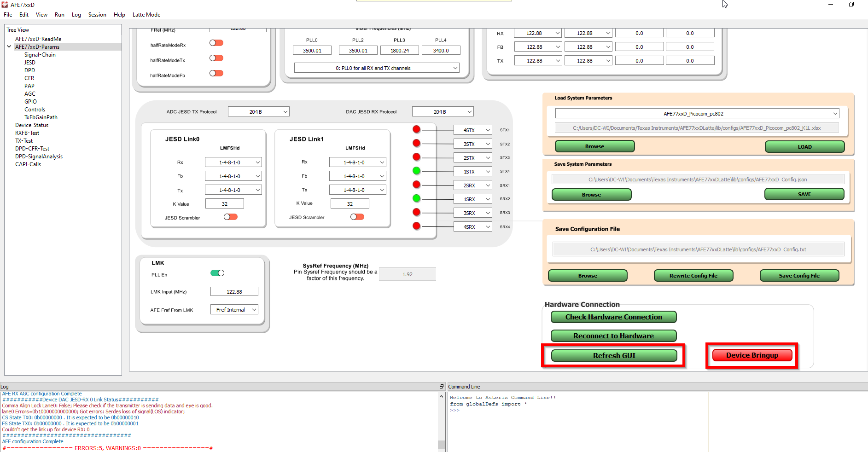Viewport: 868px width, 452px height.
Task: Open the 4STX lane mapping dropdown
Action: tap(473, 130)
